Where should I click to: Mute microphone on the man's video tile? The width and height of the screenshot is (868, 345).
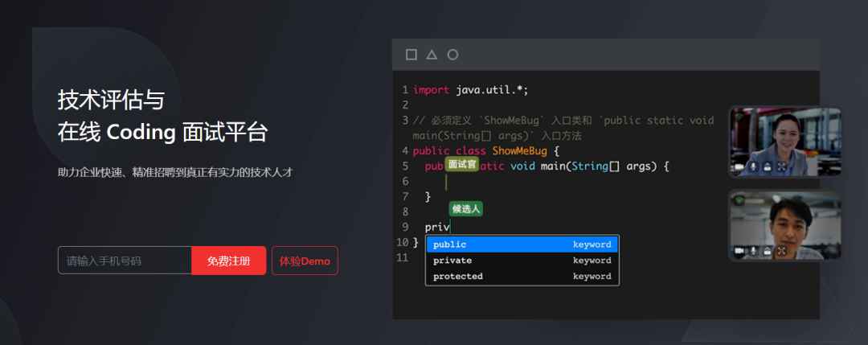753,251
